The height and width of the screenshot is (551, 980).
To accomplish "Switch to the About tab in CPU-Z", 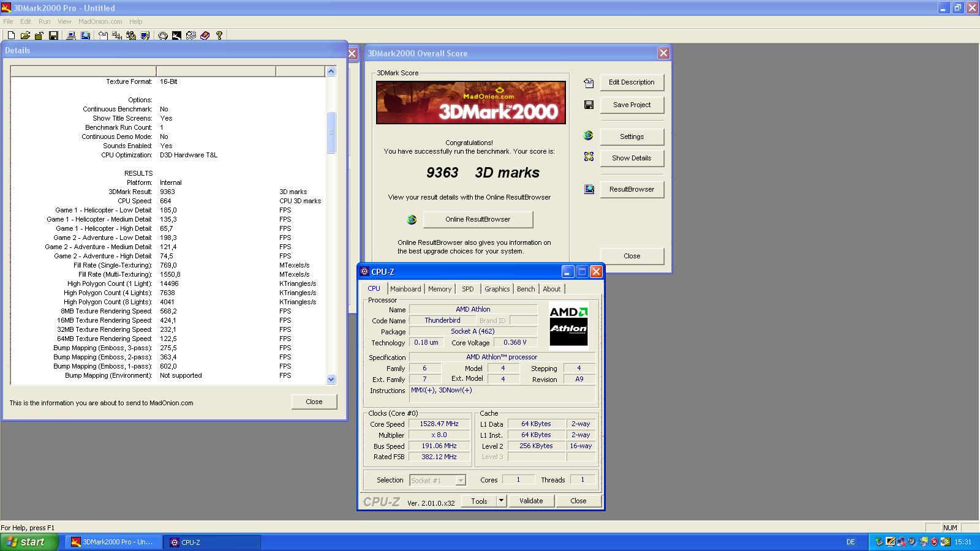I will [551, 289].
